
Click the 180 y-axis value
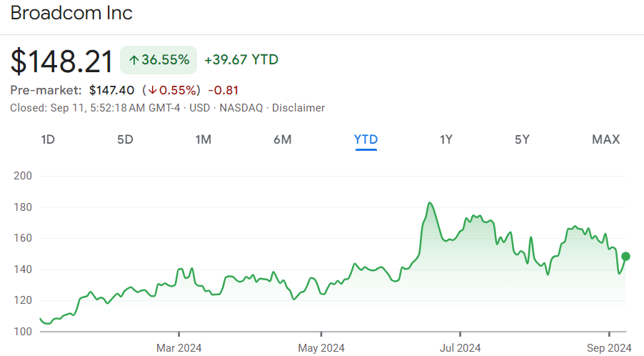pos(23,207)
